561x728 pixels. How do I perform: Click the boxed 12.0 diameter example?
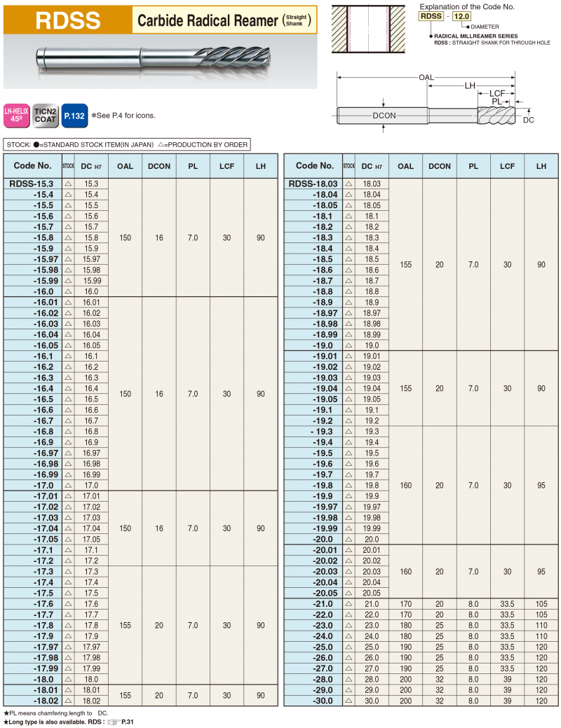461,16
